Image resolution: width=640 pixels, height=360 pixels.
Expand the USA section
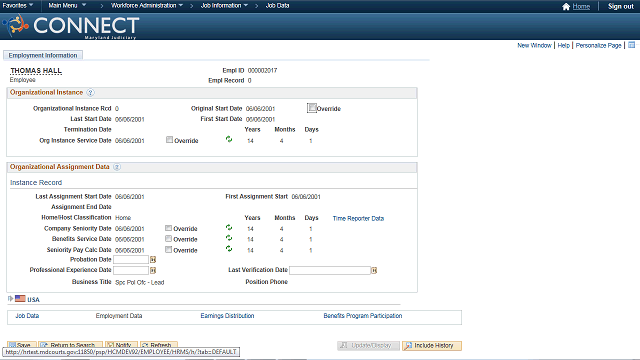[11, 299]
